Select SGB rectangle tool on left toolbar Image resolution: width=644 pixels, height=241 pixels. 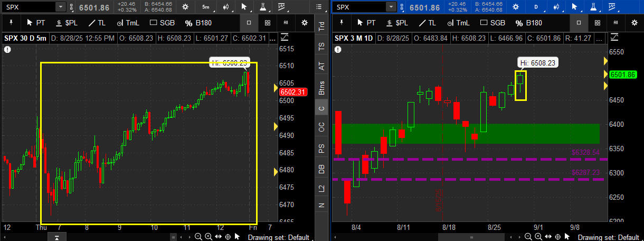tap(162, 23)
